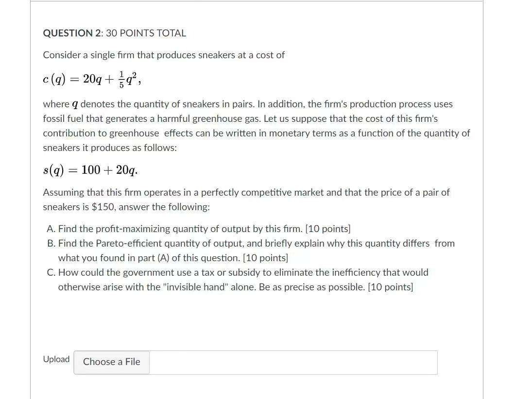
Task: Click the right edge of the content frame
Action: tap(483, 194)
